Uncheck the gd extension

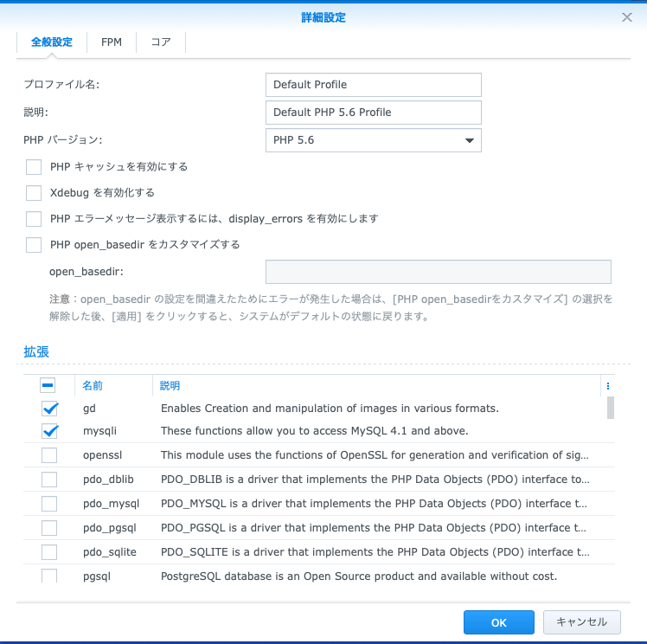(49, 409)
